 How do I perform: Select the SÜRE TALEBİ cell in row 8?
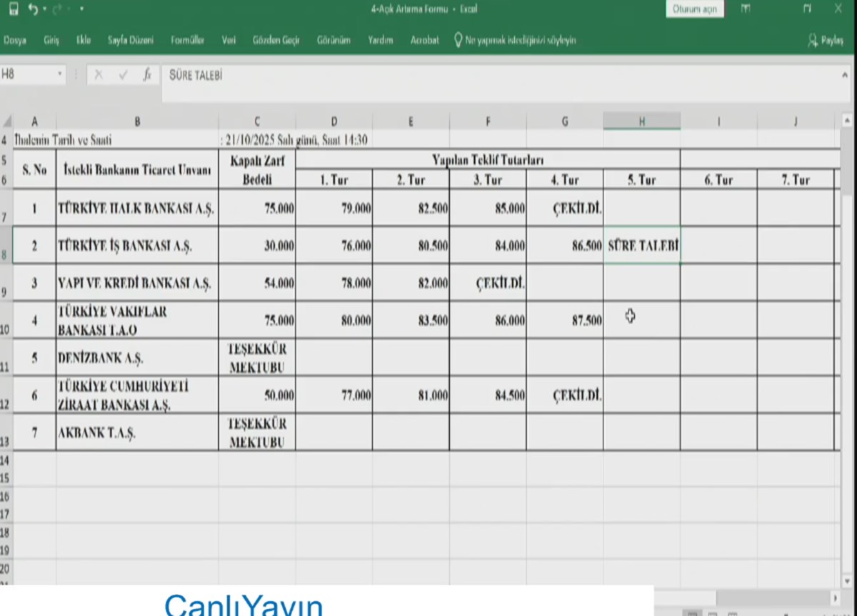tap(641, 246)
